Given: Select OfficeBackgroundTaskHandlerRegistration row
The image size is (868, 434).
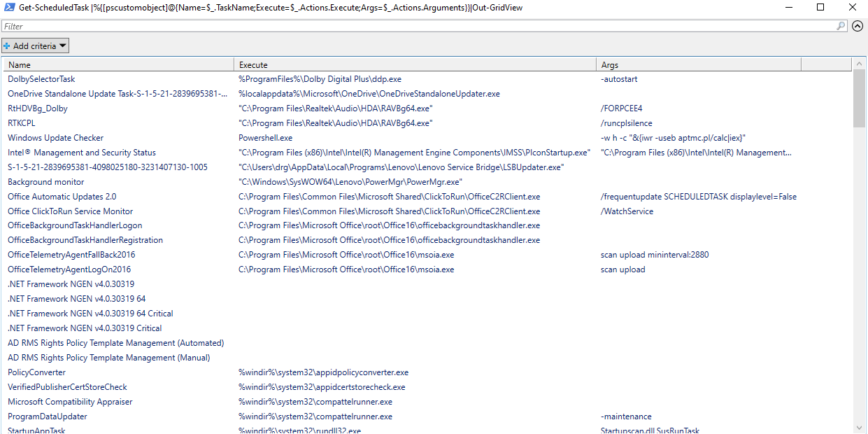Looking at the screenshot, I should (428, 240).
